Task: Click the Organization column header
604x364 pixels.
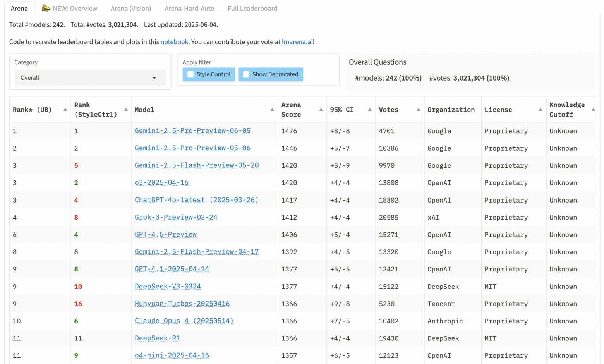Action: click(451, 110)
